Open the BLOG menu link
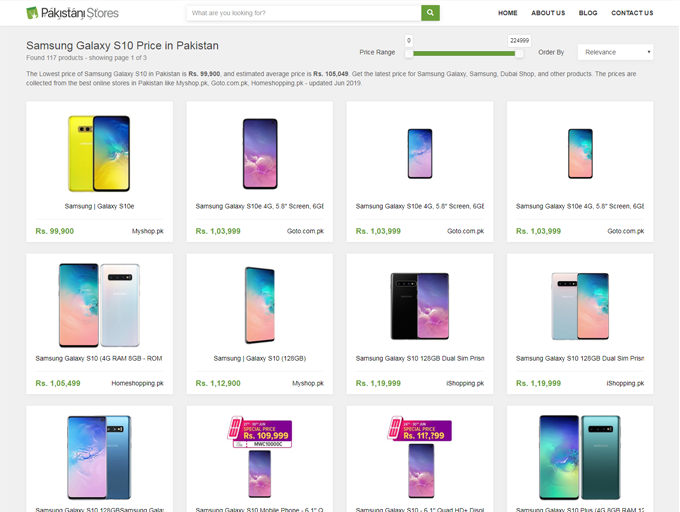 (588, 13)
